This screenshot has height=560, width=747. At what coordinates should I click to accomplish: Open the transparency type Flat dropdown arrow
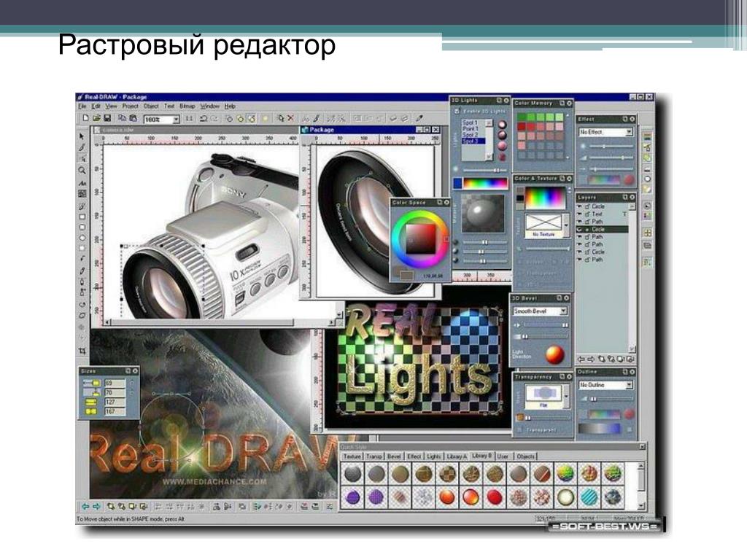point(566,396)
